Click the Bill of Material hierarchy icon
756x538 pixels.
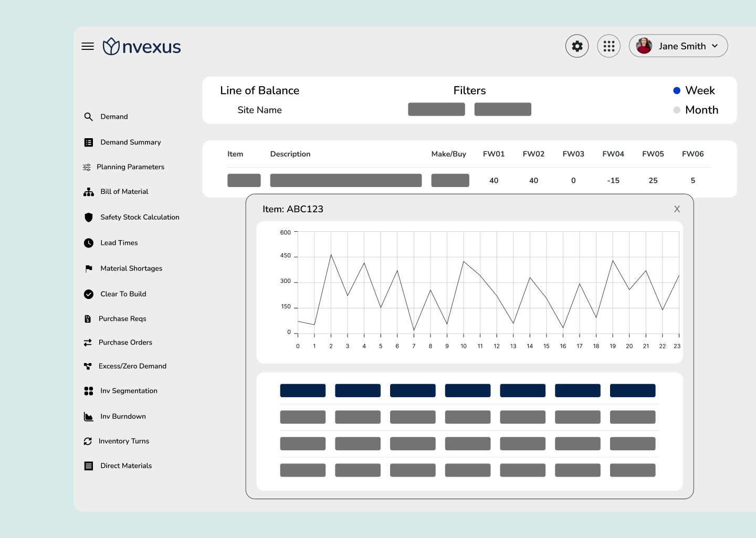(89, 192)
